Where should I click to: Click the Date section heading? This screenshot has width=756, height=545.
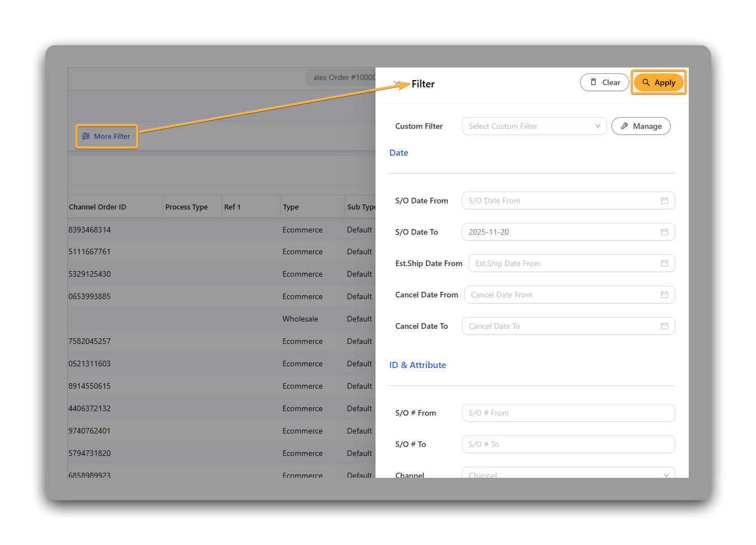398,153
